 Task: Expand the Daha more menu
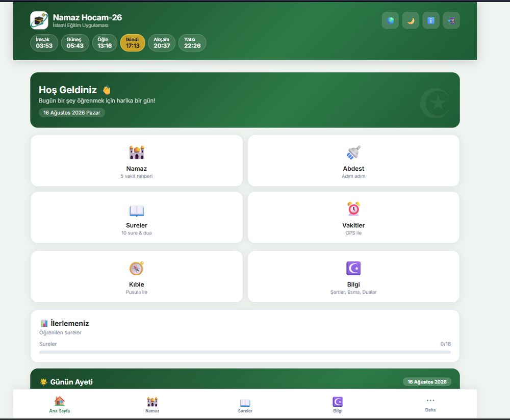(x=430, y=404)
